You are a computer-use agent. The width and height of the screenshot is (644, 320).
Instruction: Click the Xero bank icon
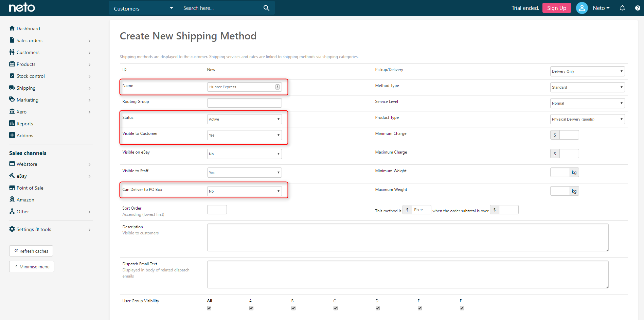12,111
